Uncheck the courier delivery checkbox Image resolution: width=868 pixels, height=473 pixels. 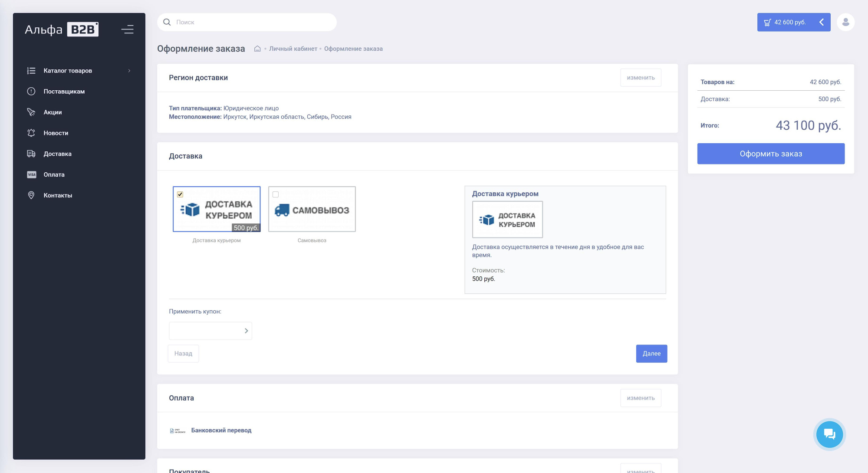(x=180, y=194)
